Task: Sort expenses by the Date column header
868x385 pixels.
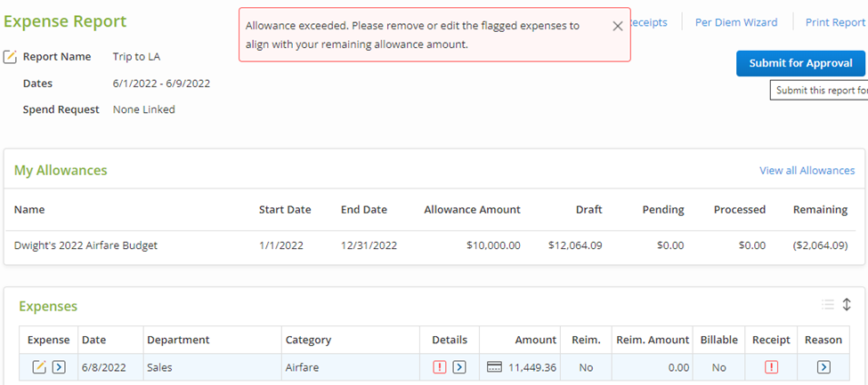Action: [x=93, y=340]
